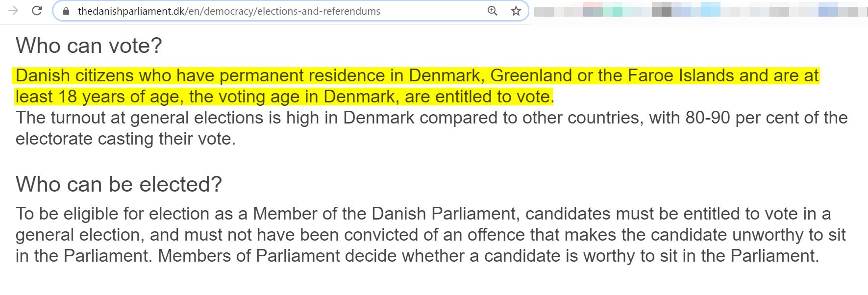Bookmark this page with the star icon
The image size is (868, 295).
[x=516, y=11]
